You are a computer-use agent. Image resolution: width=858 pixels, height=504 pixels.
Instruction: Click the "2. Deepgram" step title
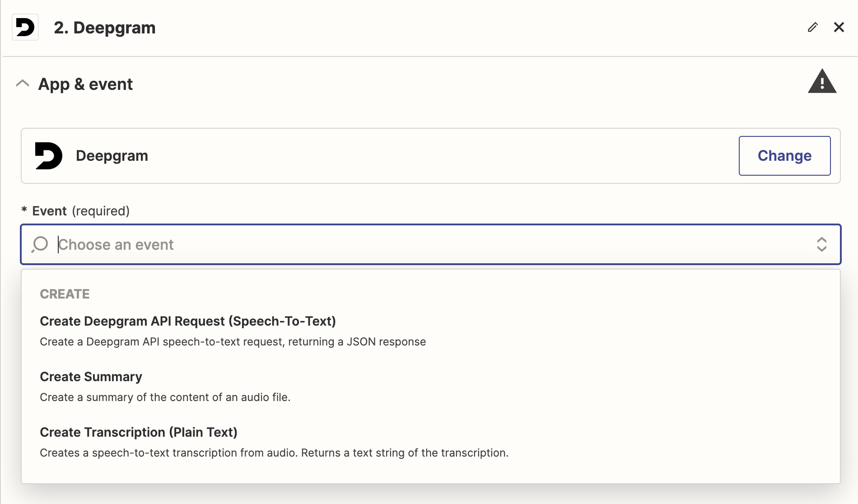pyautogui.click(x=105, y=28)
